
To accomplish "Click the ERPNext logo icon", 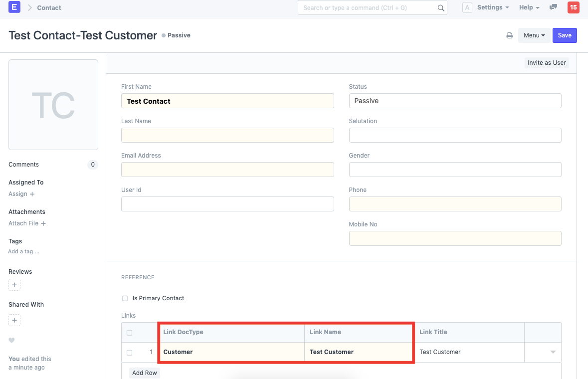I will (x=13, y=7).
